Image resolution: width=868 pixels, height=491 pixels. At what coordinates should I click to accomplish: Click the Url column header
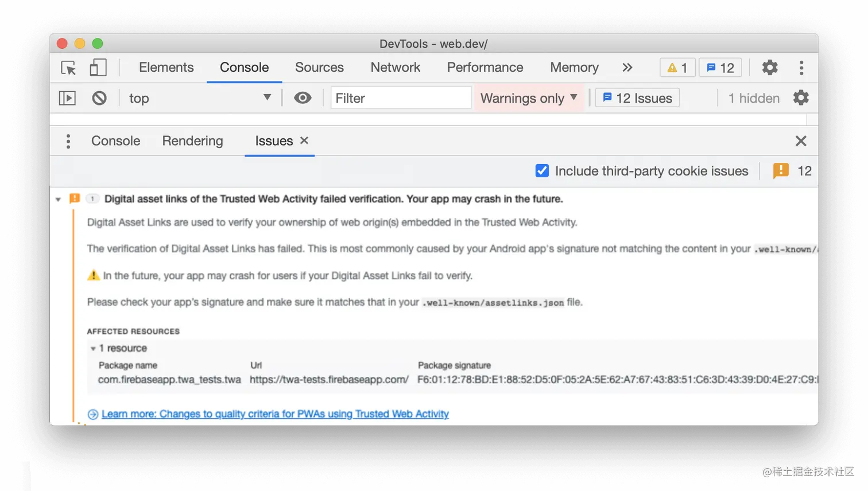(x=256, y=365)
